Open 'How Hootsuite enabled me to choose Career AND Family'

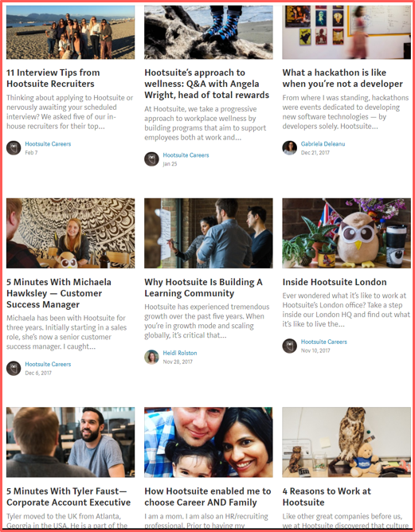pyautogui.click(x=208, y=497)
